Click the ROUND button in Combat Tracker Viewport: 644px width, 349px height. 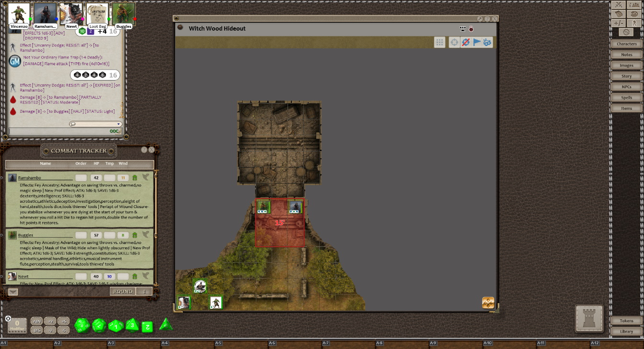tap(123, 291)
